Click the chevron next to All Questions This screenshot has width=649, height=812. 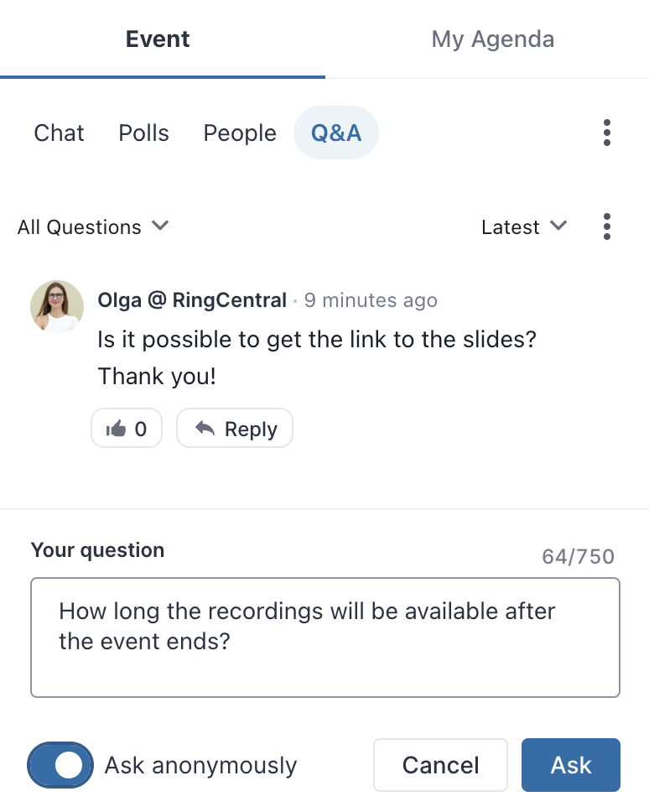tap(160, 226)
